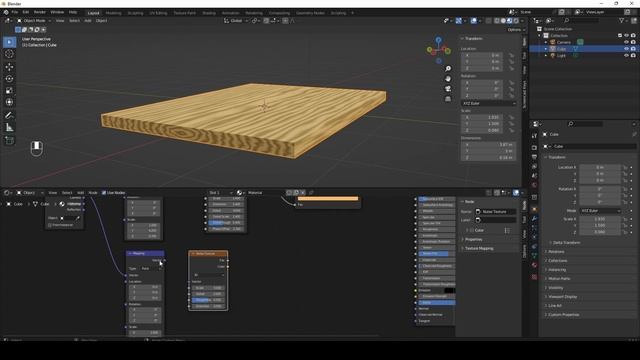Expand the Visibility panel
Screen dimensions: 640x360
(556, 288)
